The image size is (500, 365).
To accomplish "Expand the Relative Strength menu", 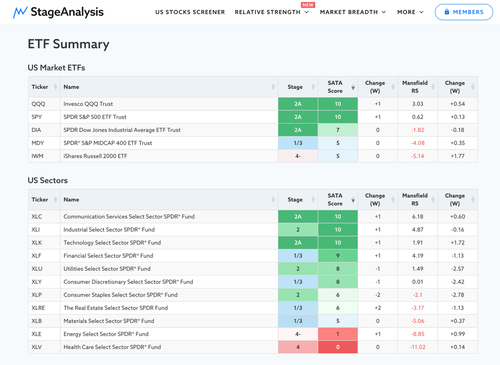I will 271,12.
